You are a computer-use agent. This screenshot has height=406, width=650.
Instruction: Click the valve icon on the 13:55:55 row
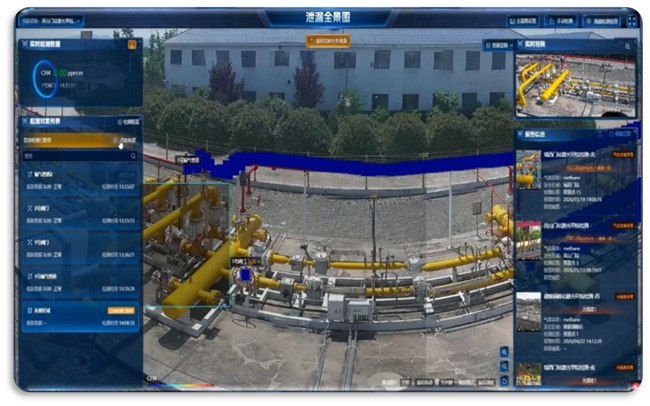point(30,208)
